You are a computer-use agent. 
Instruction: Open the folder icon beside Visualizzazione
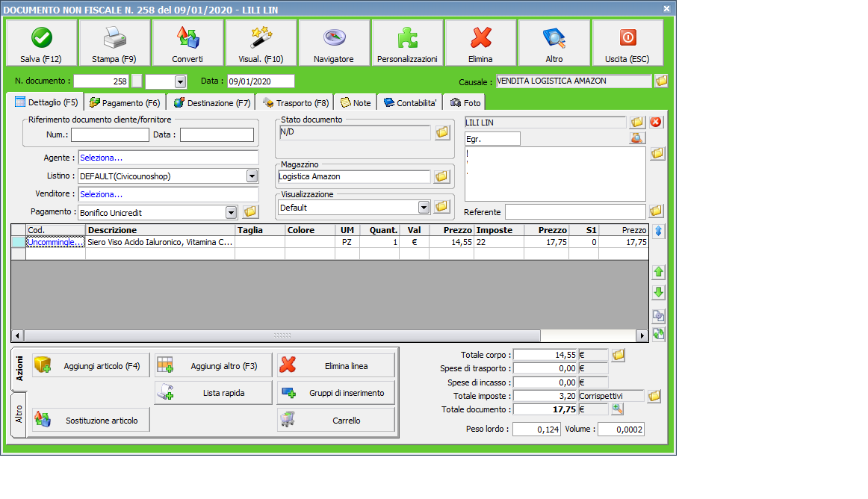441,207
